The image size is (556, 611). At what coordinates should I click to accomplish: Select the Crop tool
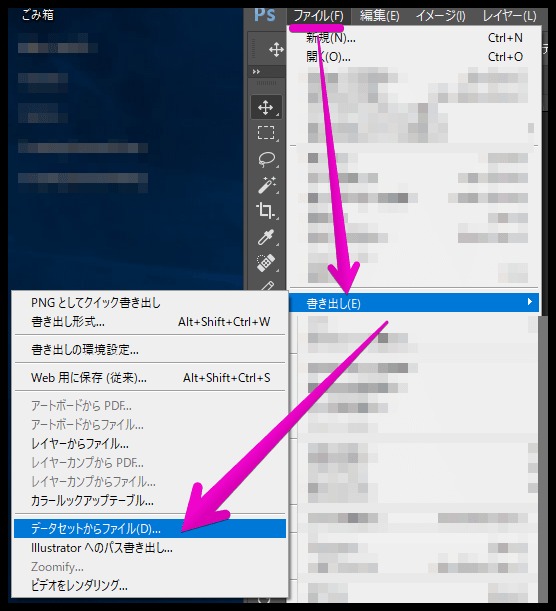(x=266, y=211)
